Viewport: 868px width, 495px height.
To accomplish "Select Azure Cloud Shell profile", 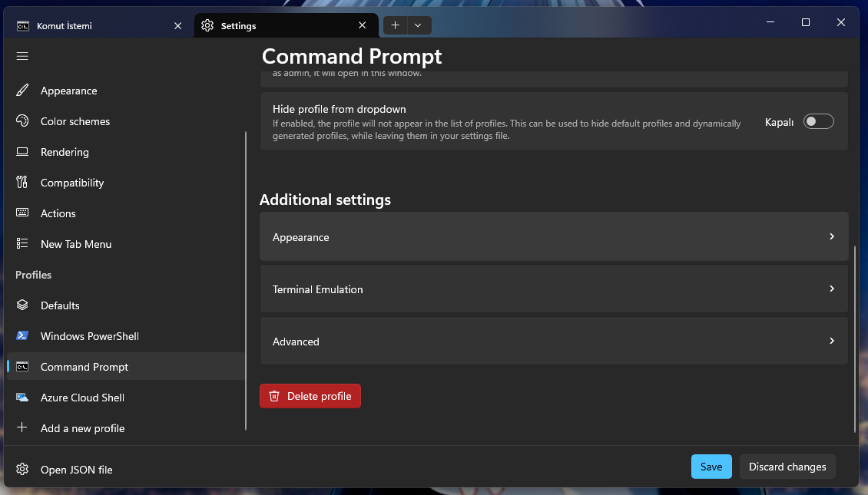I will [x=126, y=397].
